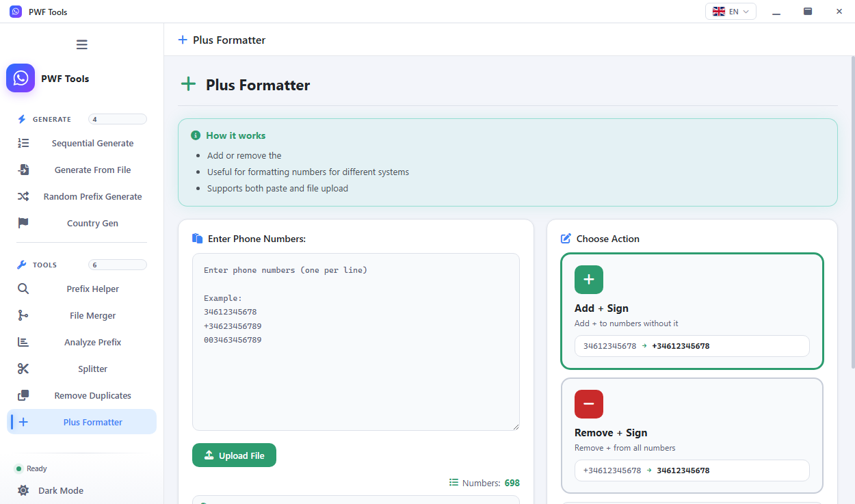Click the Country Gen flag icon

(x=23, y=223)
